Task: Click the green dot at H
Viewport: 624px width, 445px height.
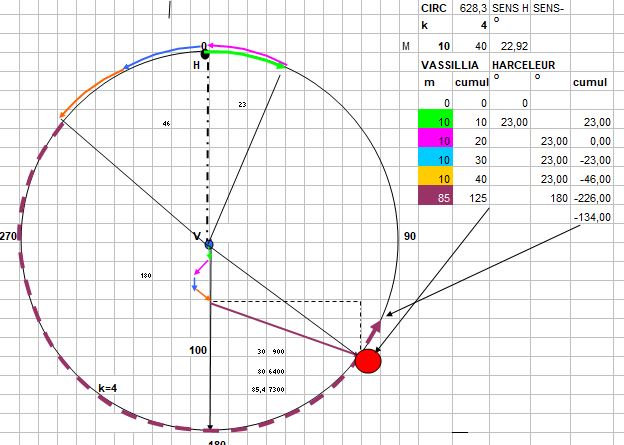Action: 205,53
